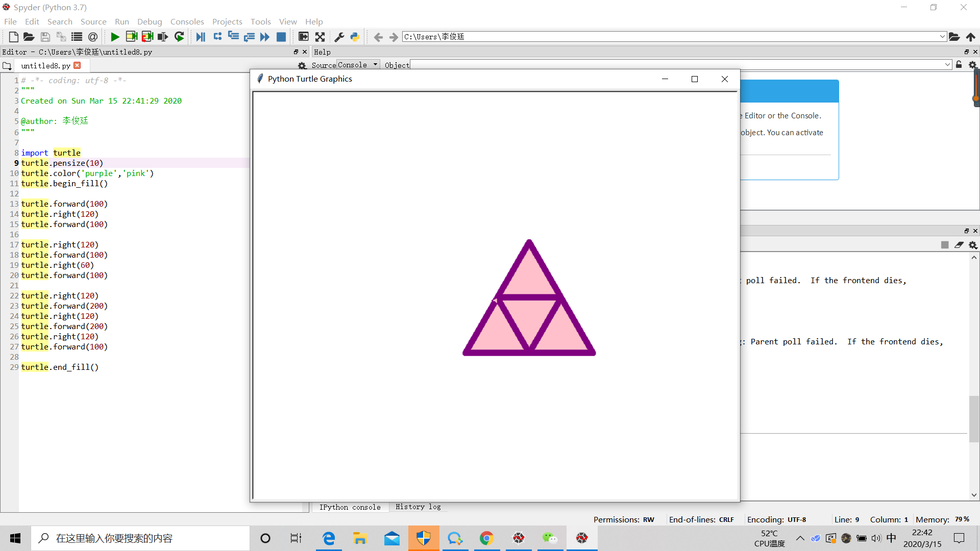Click the Debug file icon
The width and height of the screenshot is (980, 551).
201,37
